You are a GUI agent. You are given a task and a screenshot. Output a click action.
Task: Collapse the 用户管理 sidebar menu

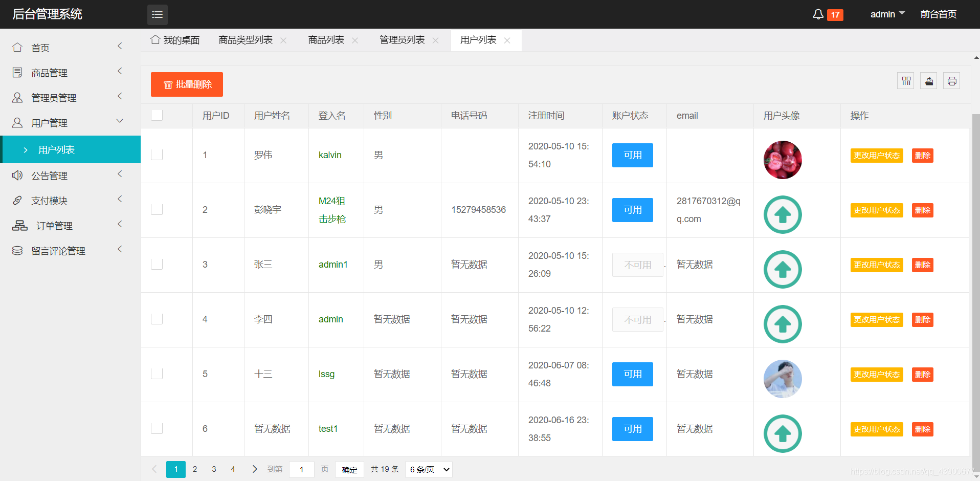click(x=120, y=121)
